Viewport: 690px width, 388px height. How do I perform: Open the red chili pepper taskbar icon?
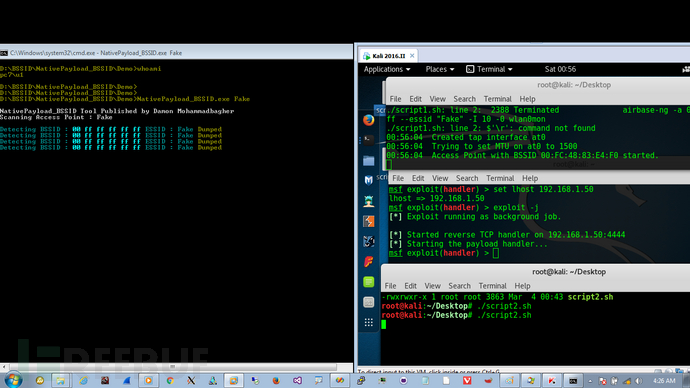tap(488, 381)
